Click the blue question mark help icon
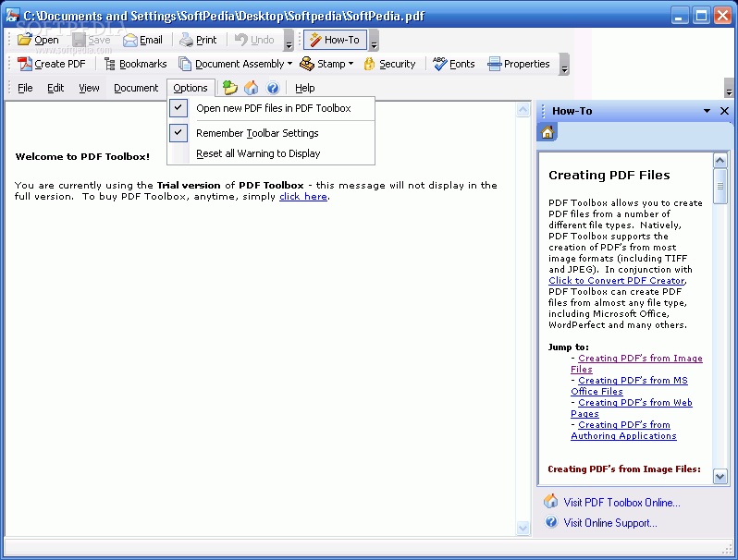This screenshot has height=560, width=738. coord(273,88)
